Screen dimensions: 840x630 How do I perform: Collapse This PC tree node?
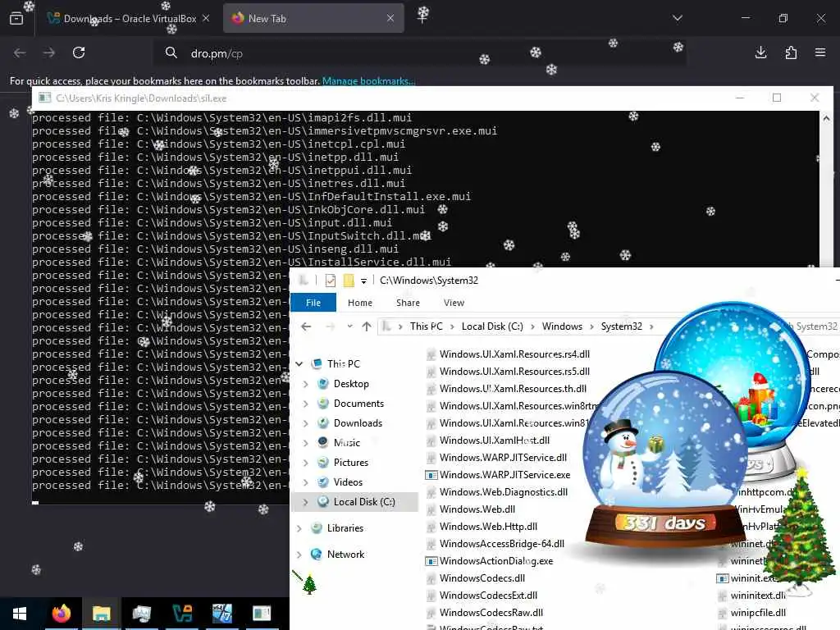(299, 363)
